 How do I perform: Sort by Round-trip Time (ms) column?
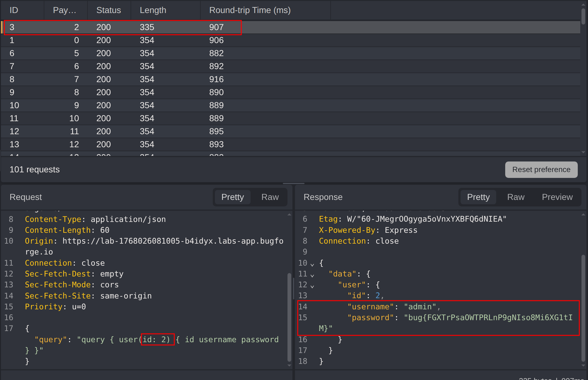[x=250, y=10]
